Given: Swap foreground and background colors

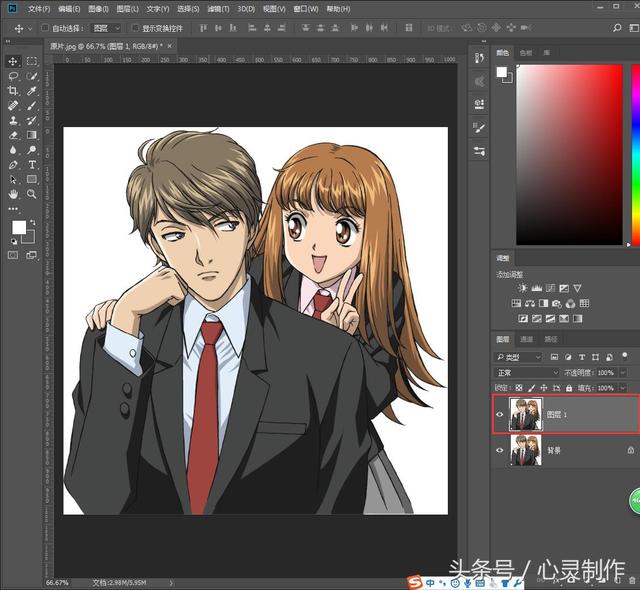Looking at the screenshot, I should [x=32, y=222].
